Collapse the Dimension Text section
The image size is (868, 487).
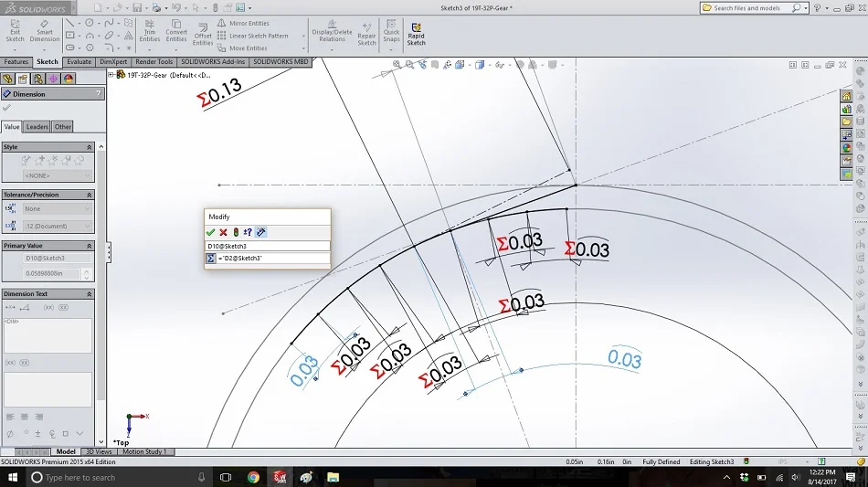[90, 294]
